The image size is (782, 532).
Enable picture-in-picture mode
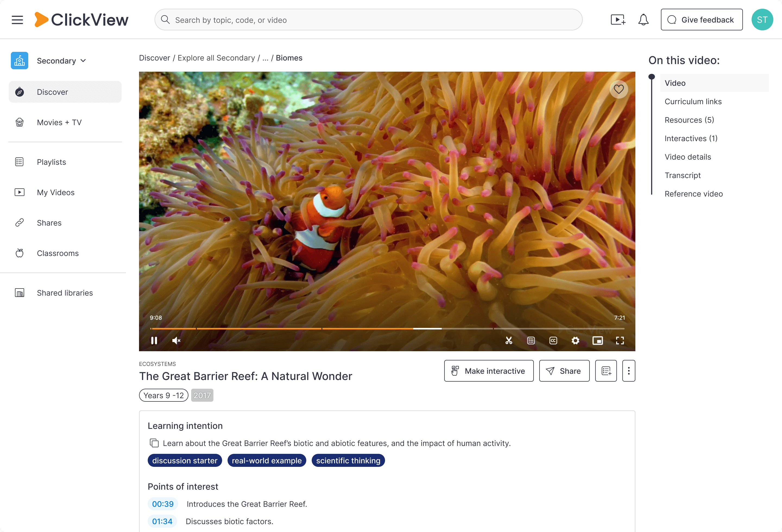coord(598,341)
